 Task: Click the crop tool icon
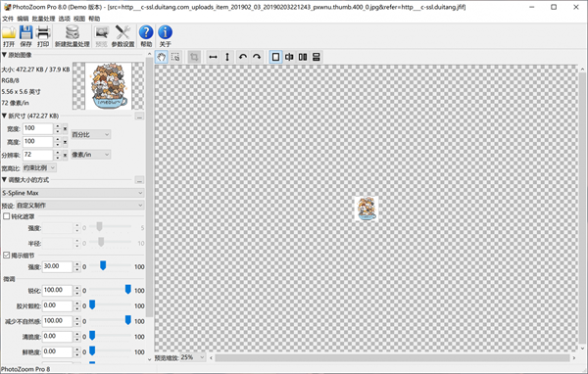[194, 57]
